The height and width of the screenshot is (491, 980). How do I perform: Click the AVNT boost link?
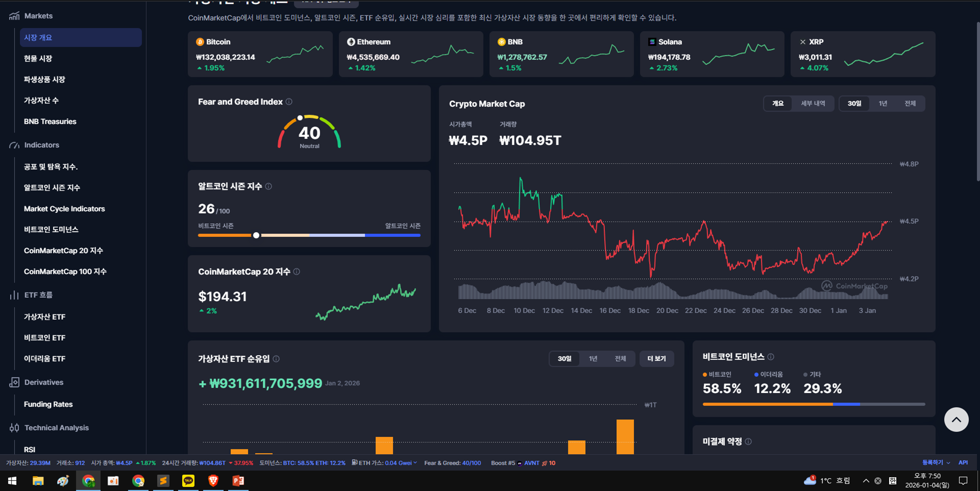tap(532, 463)
